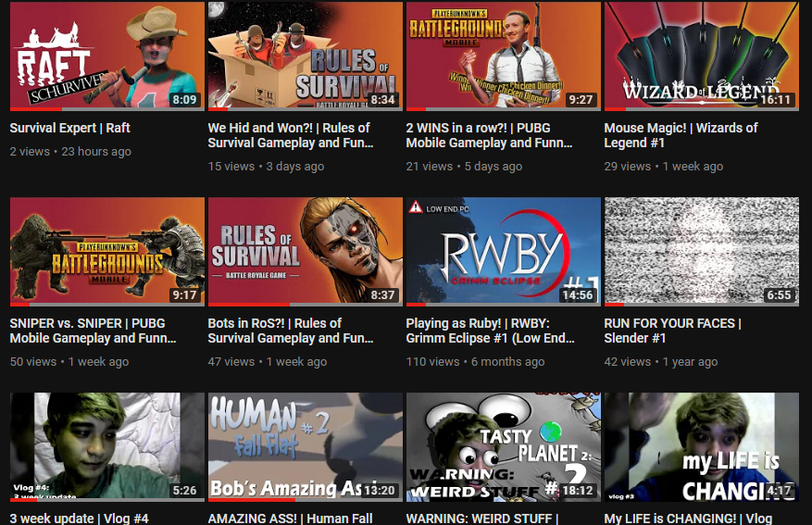Open the Bots in RoS Rules of Survival title
This screenshot has height=525, width=812.
[x=291, y=331]
